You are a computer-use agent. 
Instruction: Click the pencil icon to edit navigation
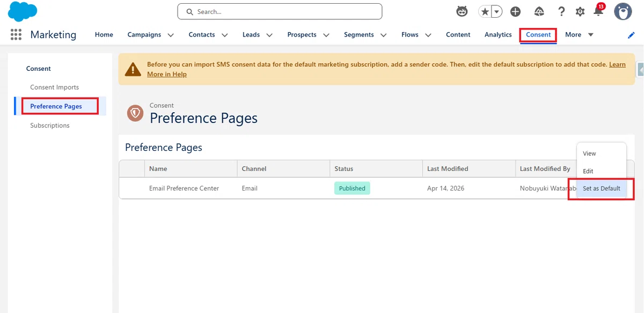pyautogui.click(x=631, y=35)
